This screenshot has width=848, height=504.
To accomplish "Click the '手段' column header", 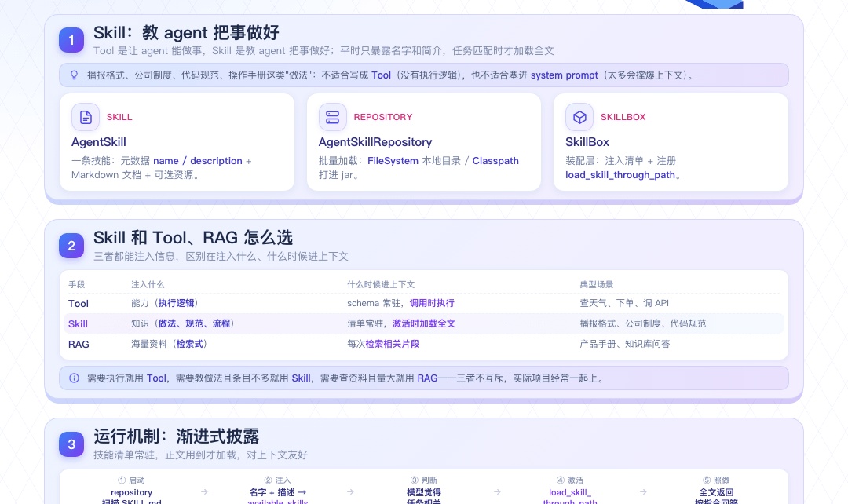I will pos(77,284).
